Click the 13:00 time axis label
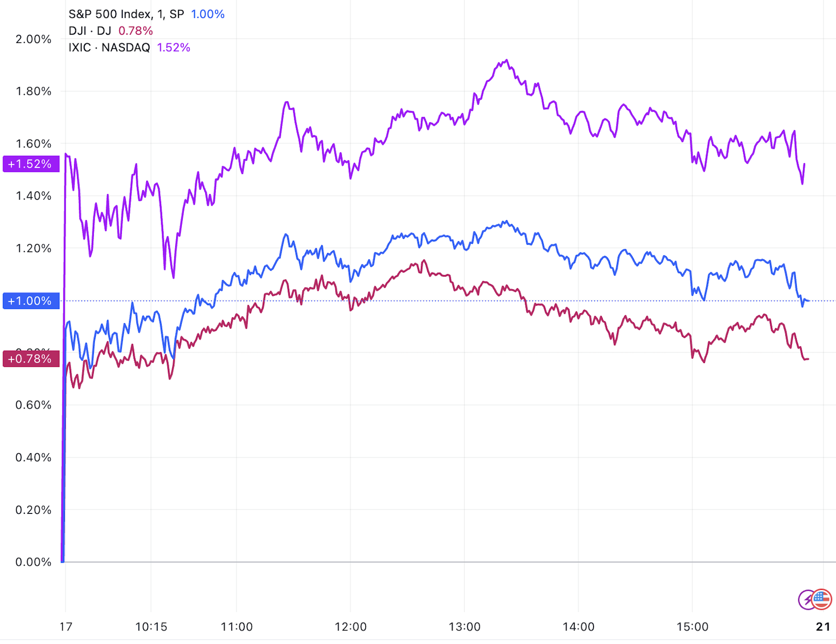The height and width of the screenshot is (644, 836). click(464, 627)
